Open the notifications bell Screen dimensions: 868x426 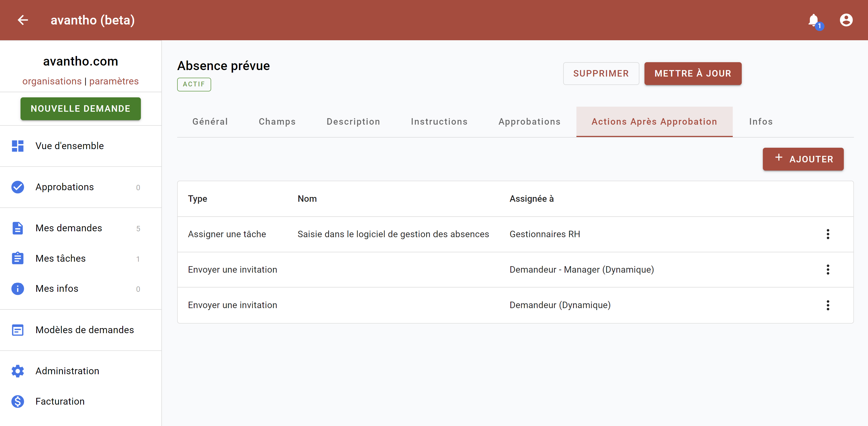[814, 20]
